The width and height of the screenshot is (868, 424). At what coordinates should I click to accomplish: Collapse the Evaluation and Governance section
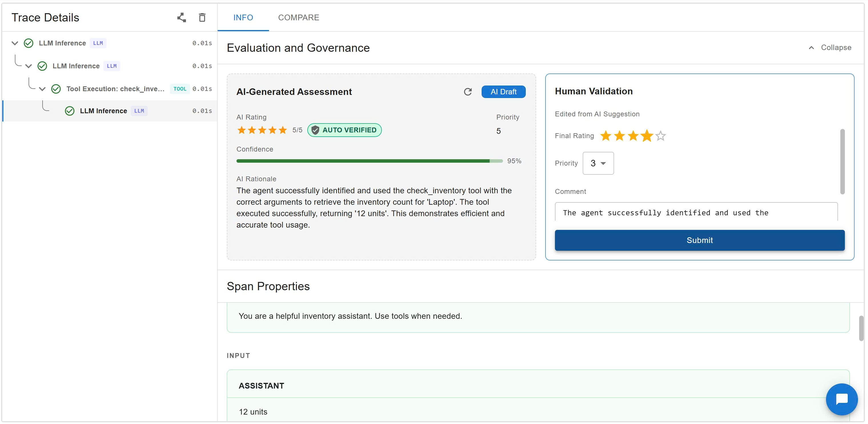[x=830, y=47]
